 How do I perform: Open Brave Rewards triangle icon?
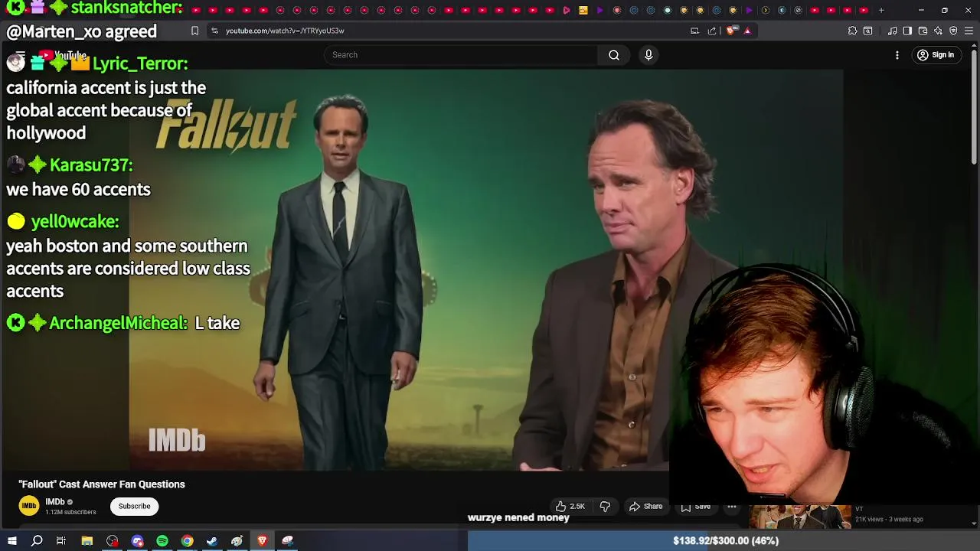(x=747, y=31)
